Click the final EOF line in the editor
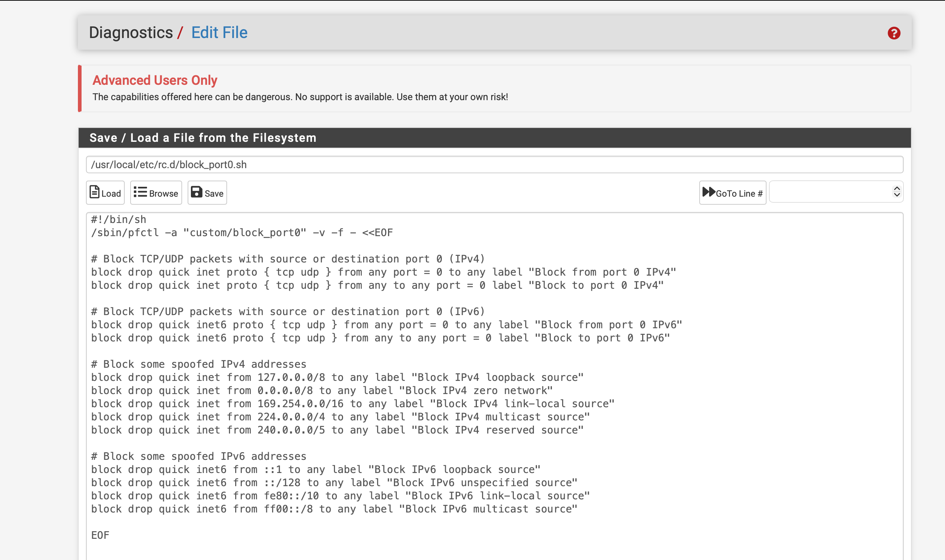The height and width of the screenshot is (560, 945). [x=101, y=535]
